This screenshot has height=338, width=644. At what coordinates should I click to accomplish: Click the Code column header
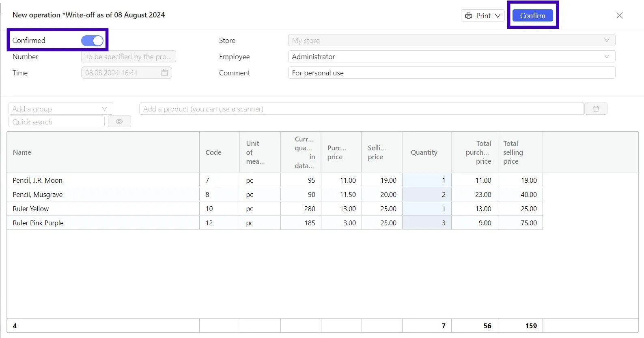coord(220,152)
